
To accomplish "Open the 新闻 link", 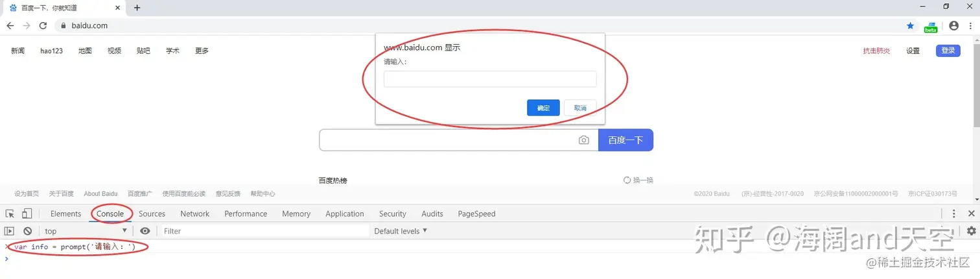I will [x=17, y=51].
